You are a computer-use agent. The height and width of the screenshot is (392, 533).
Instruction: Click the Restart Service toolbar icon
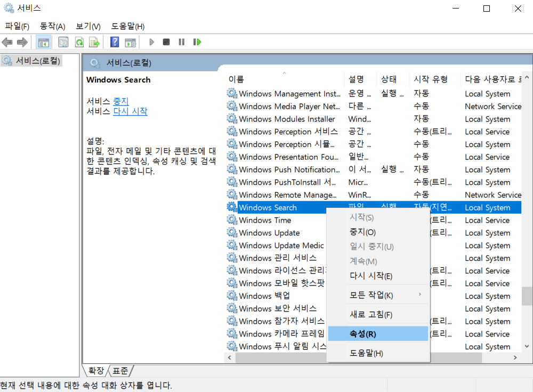[x=197, y=42]
